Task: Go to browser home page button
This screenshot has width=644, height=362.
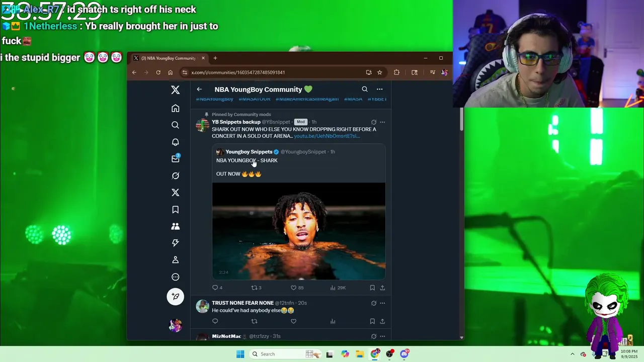Action: click(x=170, y=72)
